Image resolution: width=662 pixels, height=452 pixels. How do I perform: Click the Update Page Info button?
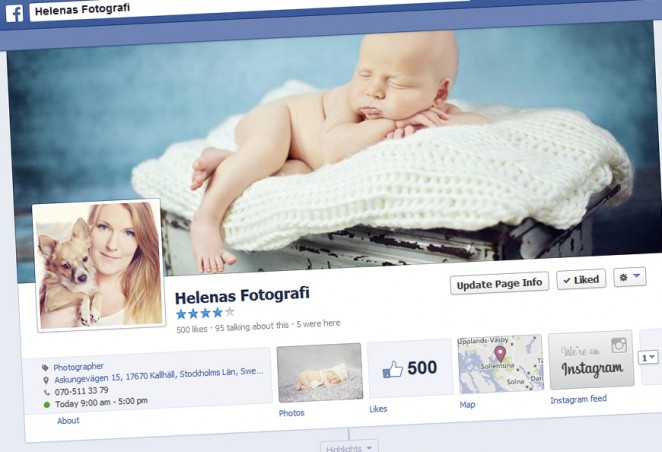(x=499, y=283)
